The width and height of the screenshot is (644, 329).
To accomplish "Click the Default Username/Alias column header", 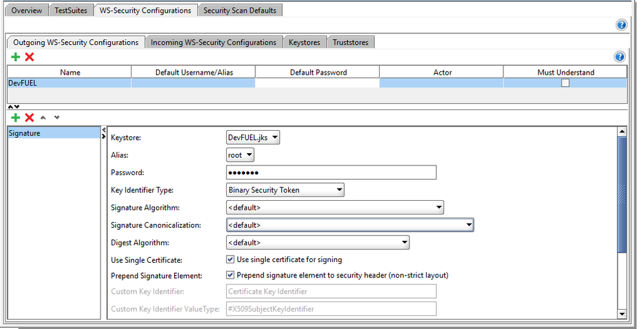I will (x=194, y=72).
